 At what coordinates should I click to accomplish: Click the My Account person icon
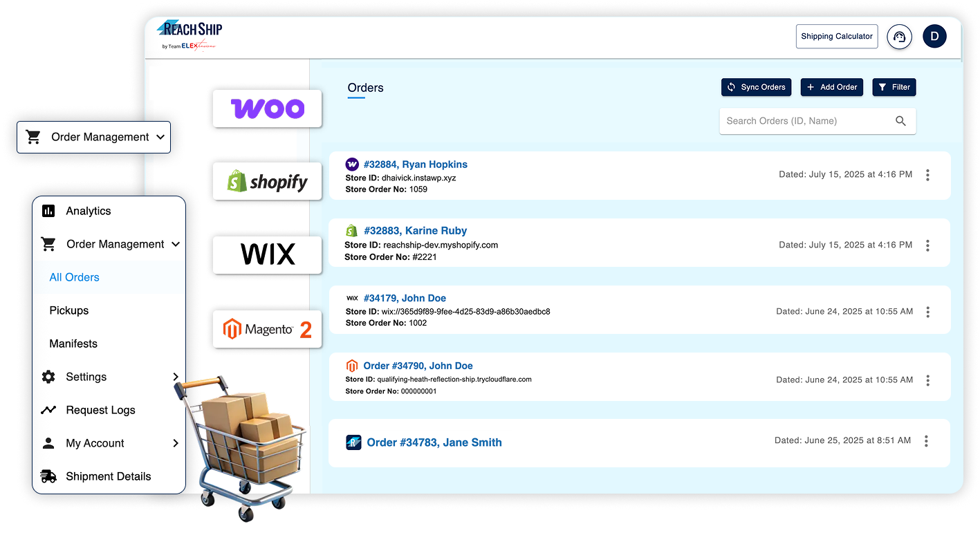click(x=48, y=443)
